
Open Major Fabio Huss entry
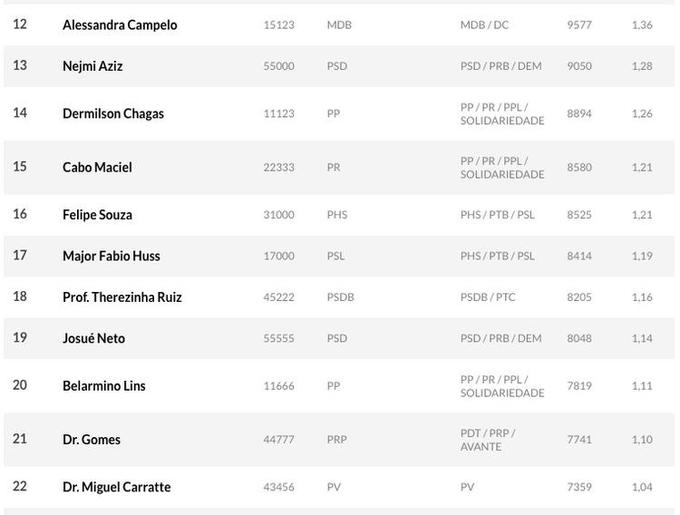point(111,256)
